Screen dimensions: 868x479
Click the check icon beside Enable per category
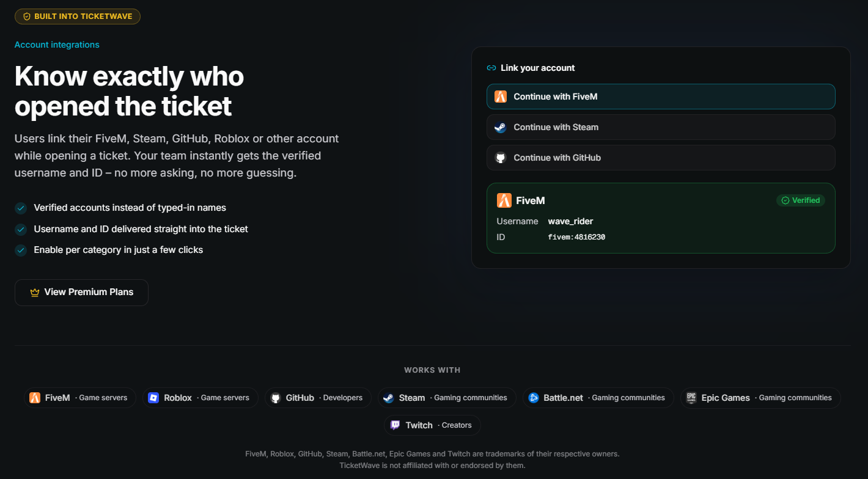(x=21, y=250)
